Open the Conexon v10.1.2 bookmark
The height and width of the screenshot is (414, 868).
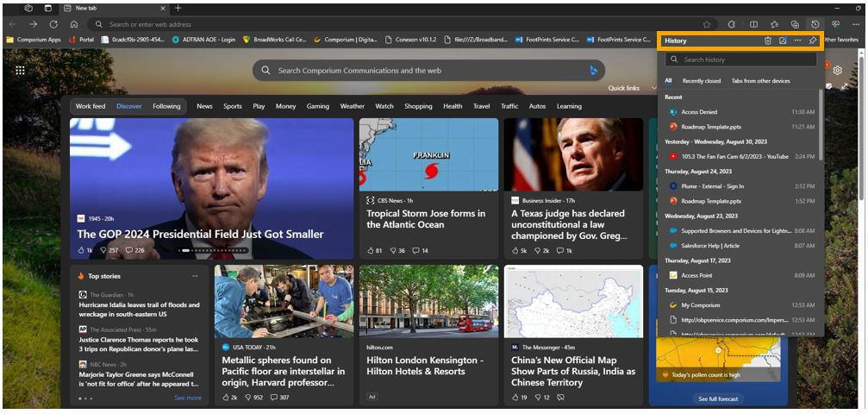[x=410, y=40]
